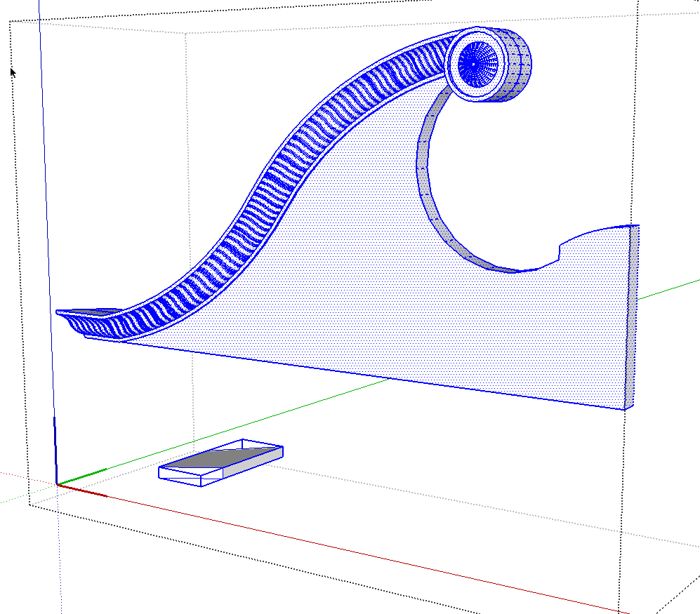Click the gray vertical right end face

pyautogui.click(x=633, y=316)
